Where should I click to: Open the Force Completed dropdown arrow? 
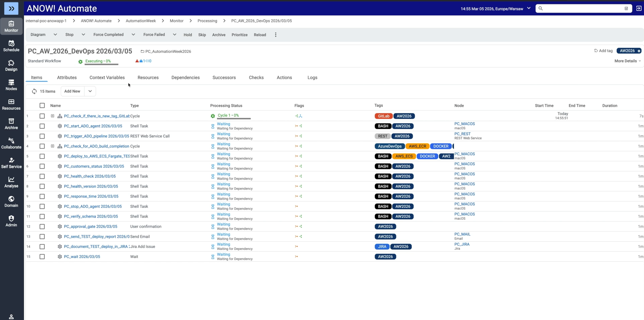[x=133, y=35]
